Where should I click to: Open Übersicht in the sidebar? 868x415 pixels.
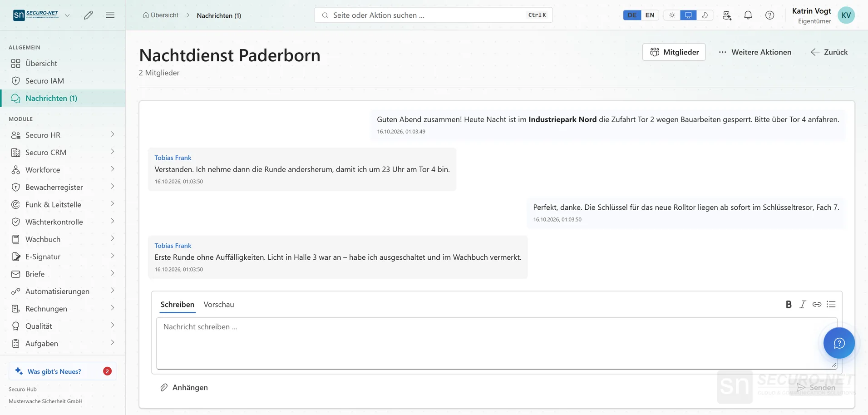63,64
